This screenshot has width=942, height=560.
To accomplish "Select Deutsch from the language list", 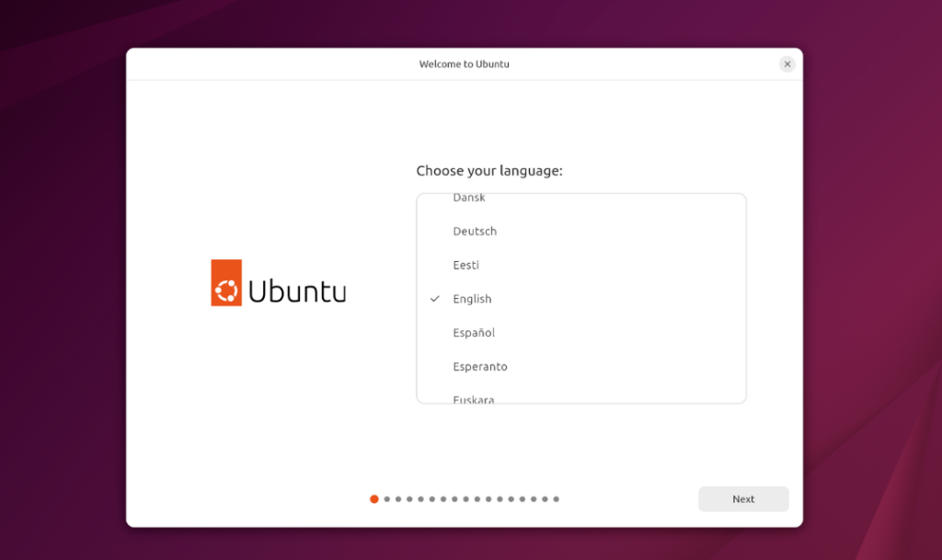I will click(x=475, y=232).
